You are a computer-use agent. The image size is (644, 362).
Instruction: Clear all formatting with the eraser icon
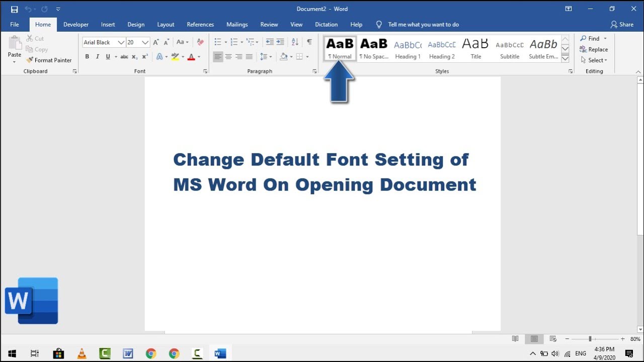click(x=200, y=42)
